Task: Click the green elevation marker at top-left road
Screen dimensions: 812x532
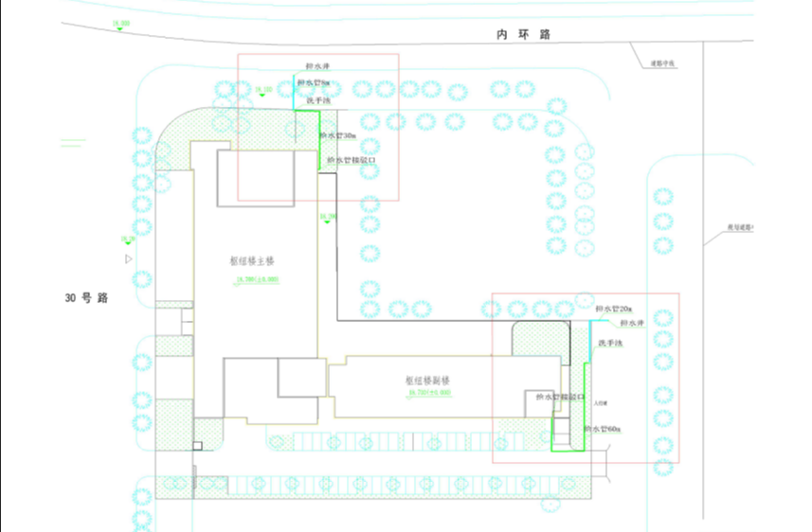Action: 120,24
